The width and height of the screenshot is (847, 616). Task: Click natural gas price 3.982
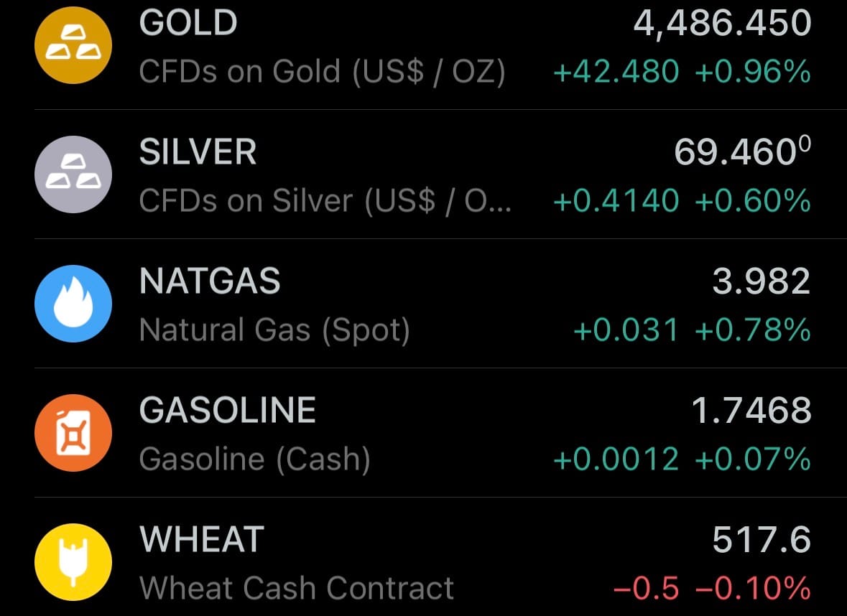761,281
